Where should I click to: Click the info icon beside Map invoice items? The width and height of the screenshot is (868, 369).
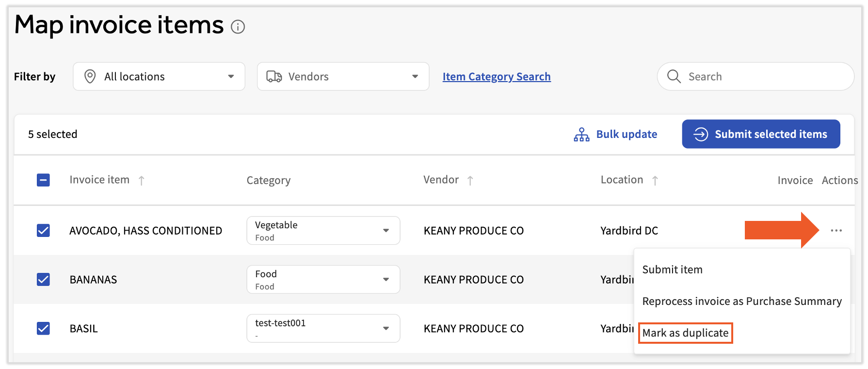pos(238,27)
